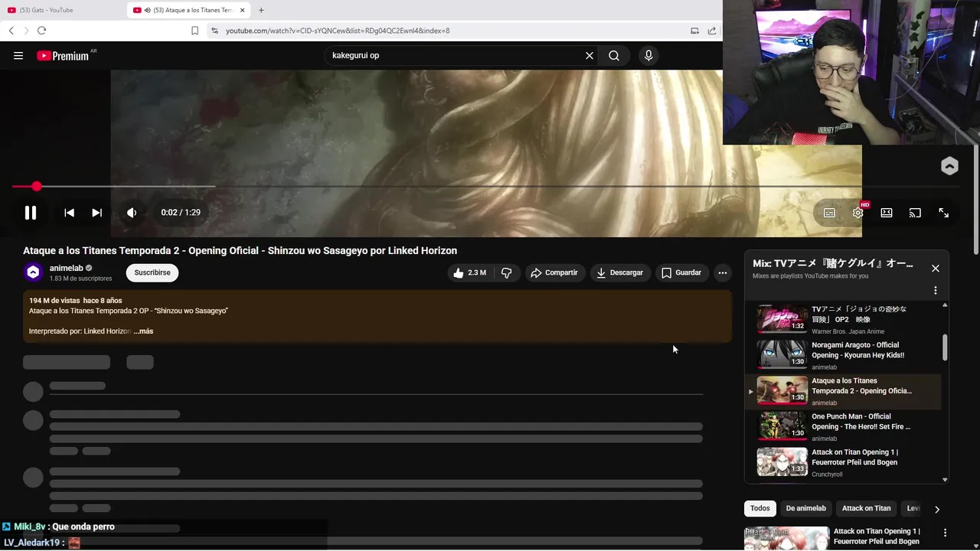The width and height of the screenshot is (980, 551).
Task: Toggle subtitles on the player
Action: pos(829,213)
